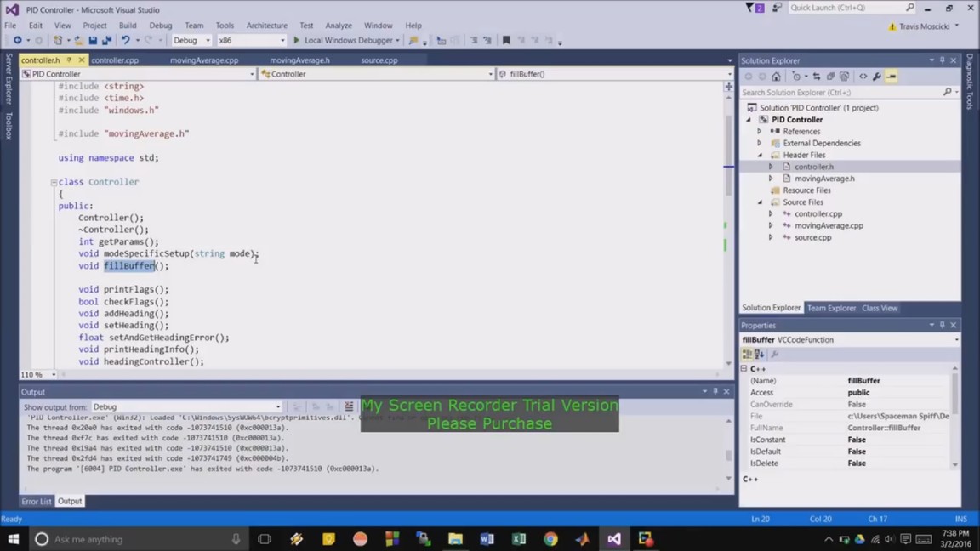
Task: Click the Save All toolbar icon
Action: point(106,40)
